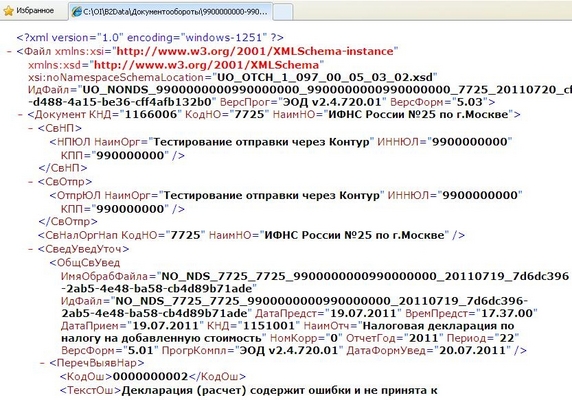Collapse the СведУведУточ element
The image size is (572, 400).
tap(31, 249)
